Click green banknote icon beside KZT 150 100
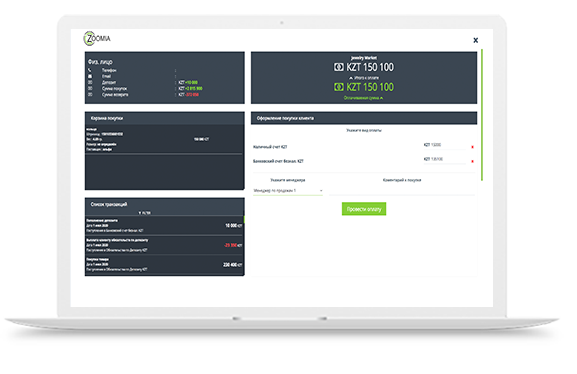Image resolution: width=577 pixels, height=374 pixels. pyautogui.click(x=339, y=87)
